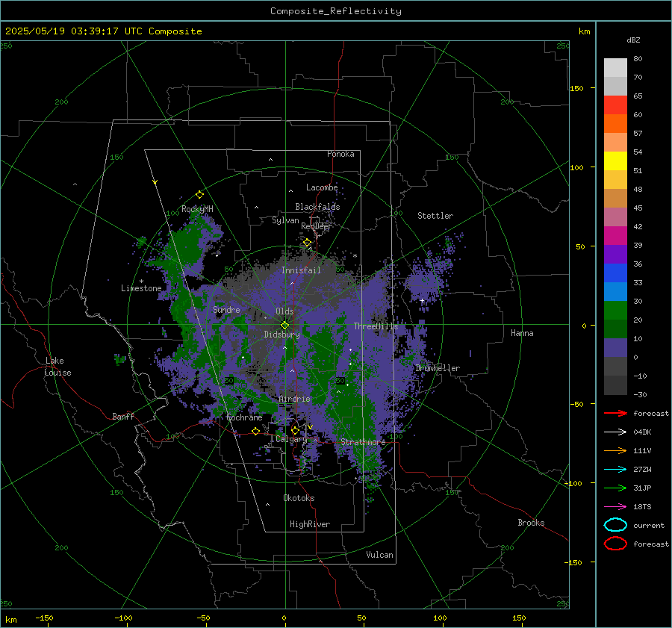Select the 70-80 dBZ light gray swatch
The image size is (672, 628).
point(615,68)
